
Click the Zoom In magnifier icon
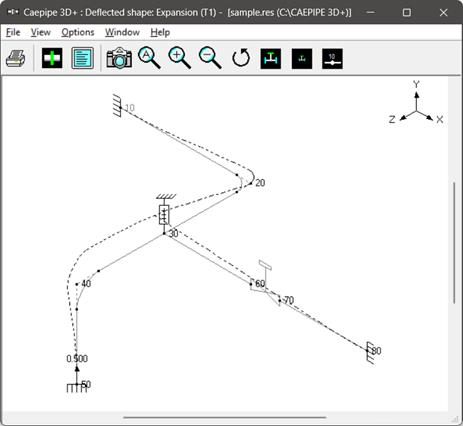(x=180, y=58)
